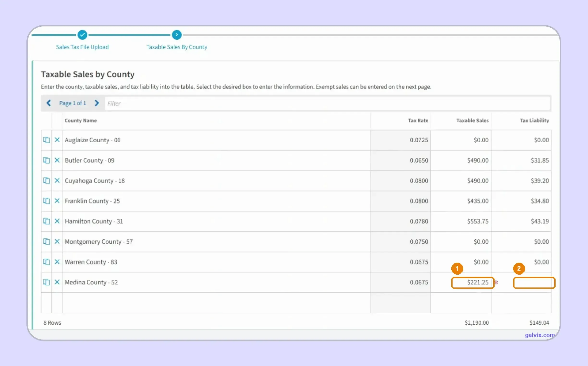Remove the Franklin County - 25 row
The image size is (588, 366).
(x=57, y=201)
